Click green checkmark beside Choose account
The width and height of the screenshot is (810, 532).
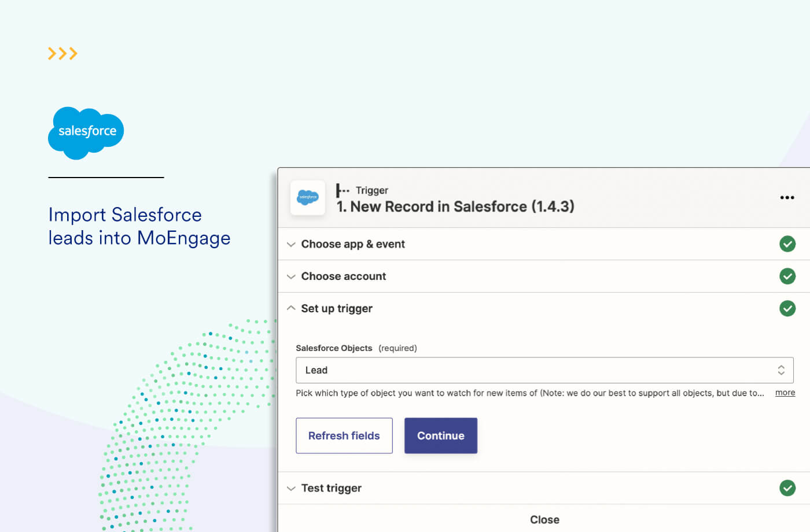[787, 276]
